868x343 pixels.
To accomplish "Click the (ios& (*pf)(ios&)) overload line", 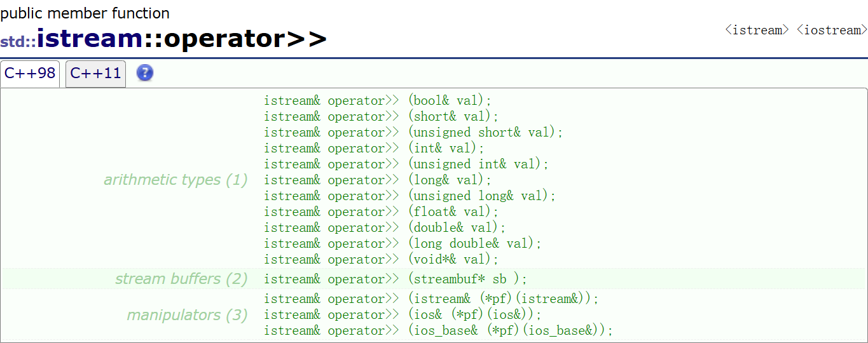I will [x=403, y=314].
